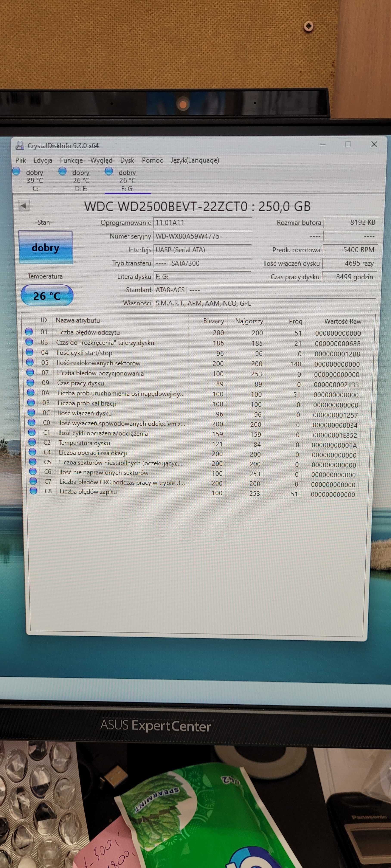Click status orb for attribute 0A
Image resolution: width=391 pixels, height=868 pixels.
(31, 392)
